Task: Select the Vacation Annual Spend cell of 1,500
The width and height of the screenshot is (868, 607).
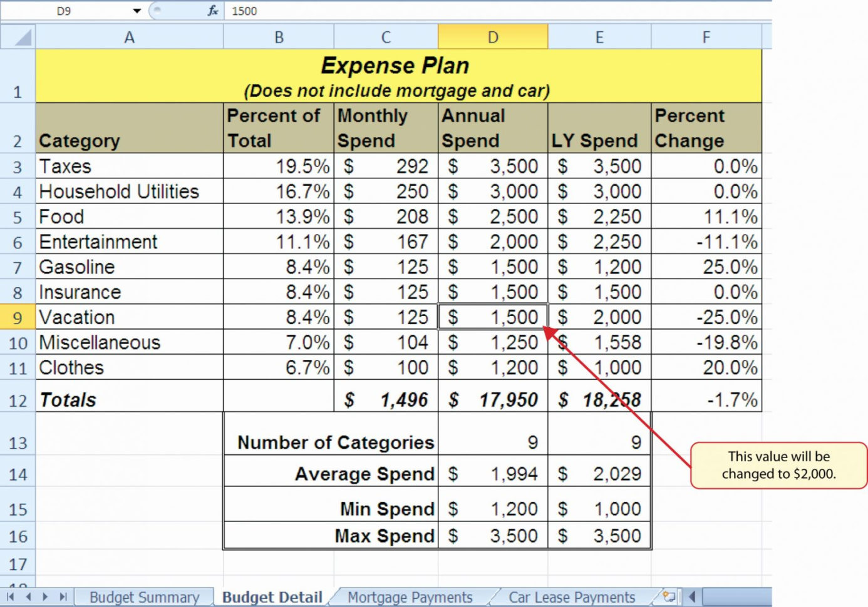Action: [492, 317]
